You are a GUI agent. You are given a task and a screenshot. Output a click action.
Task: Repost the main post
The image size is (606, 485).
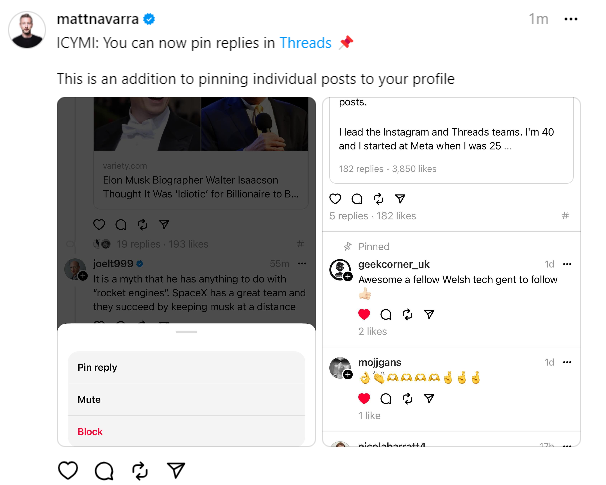pyautogui.click(x=140, y=470)
